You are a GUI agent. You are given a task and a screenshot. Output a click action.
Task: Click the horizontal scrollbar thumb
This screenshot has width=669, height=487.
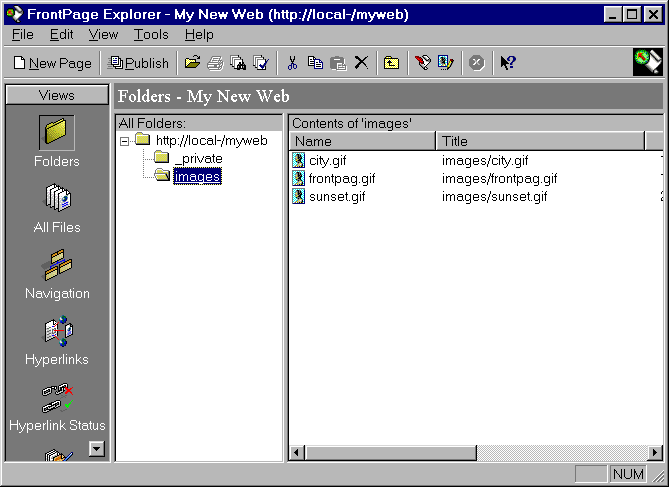391,452
